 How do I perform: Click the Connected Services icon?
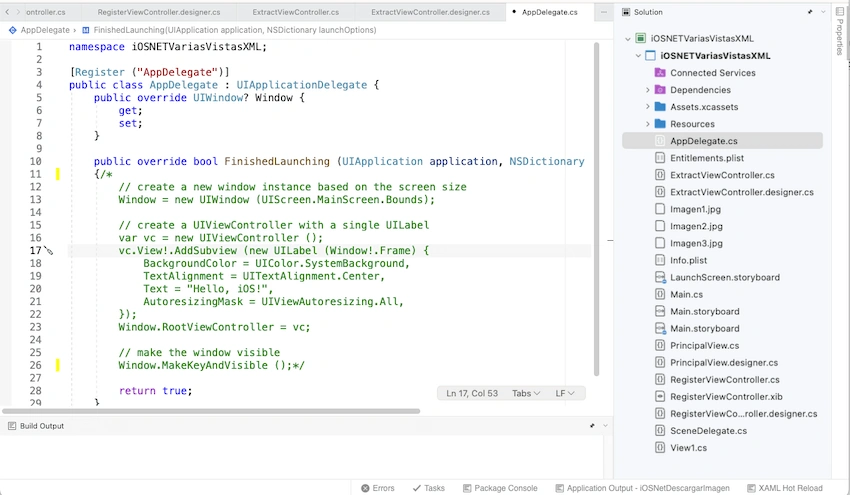[660, 73]
